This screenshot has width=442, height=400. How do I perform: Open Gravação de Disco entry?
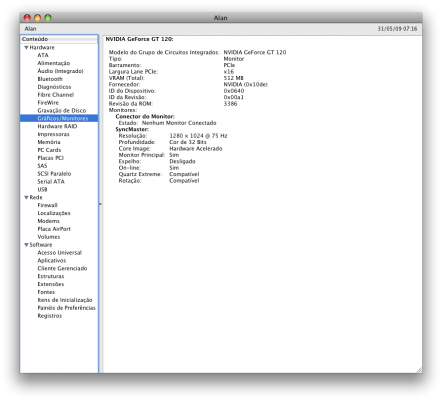click(x=62, y=111)
